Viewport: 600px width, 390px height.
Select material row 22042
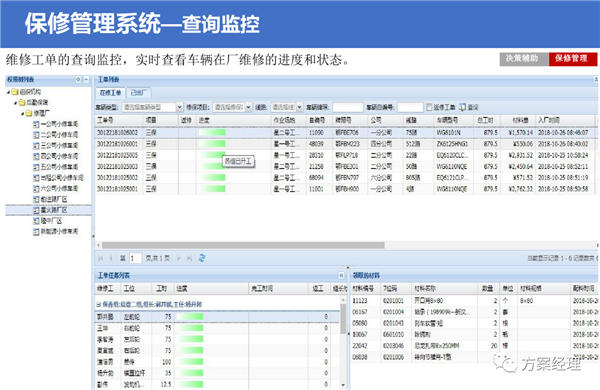click(474, 346)
